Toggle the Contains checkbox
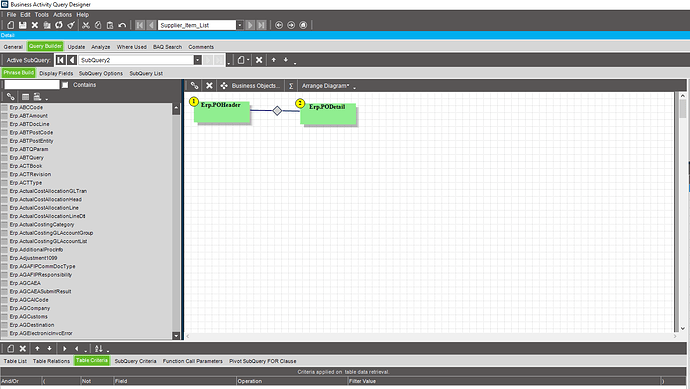 click(x=65, y=85)
